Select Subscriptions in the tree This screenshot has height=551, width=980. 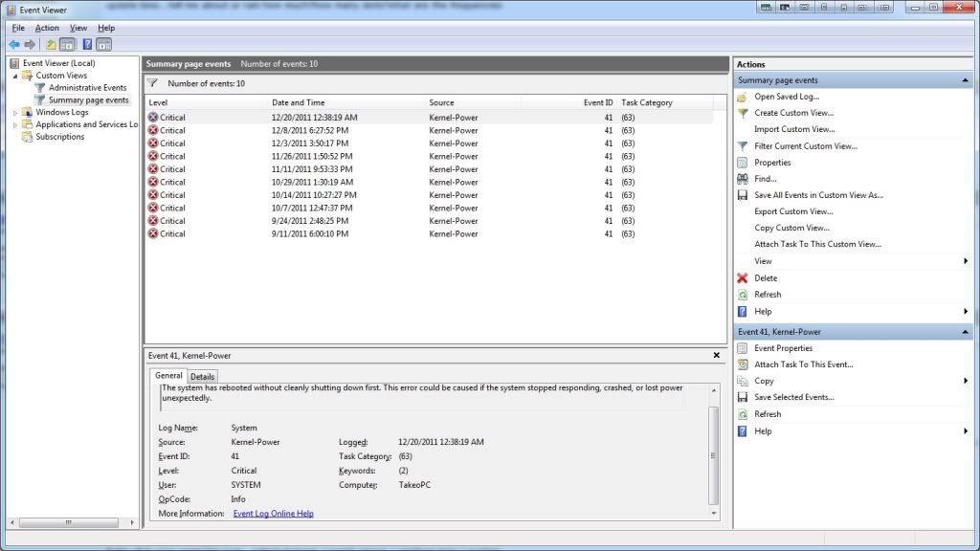click(x=60, y=137)
